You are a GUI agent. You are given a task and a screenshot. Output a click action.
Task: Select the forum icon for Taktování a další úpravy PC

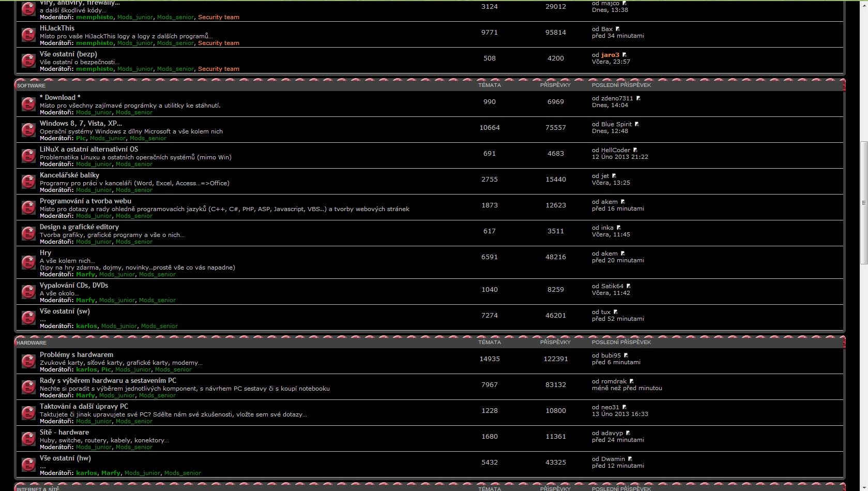[x=28, y=413]
